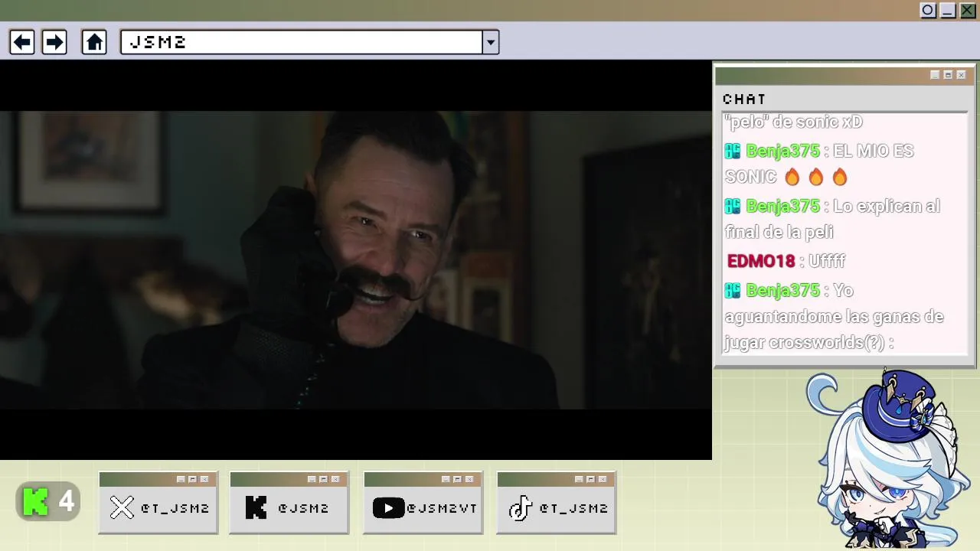
Task: Click 'final de la peli' chat text
Action: (779, 232)
